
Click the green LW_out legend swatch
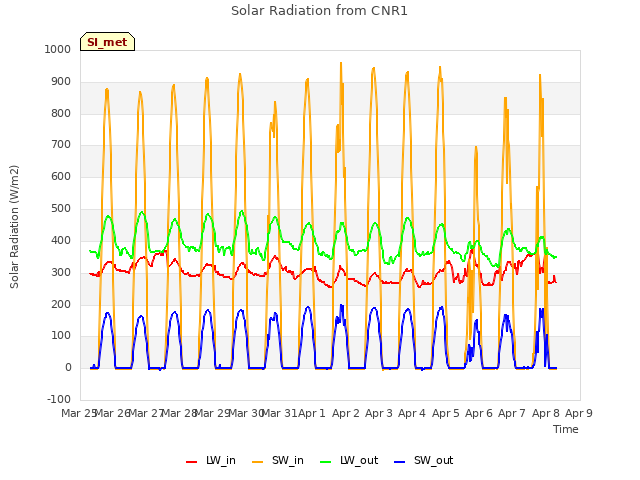tap(326, 462)
